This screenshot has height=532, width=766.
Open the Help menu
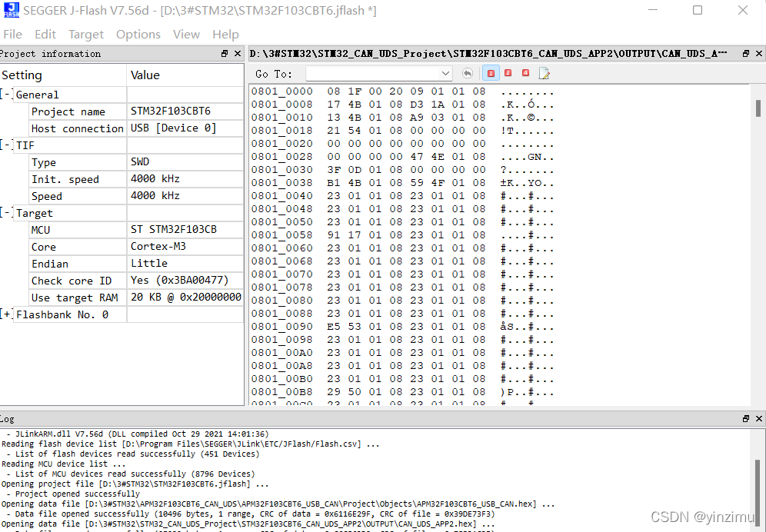tap(225, 34)
